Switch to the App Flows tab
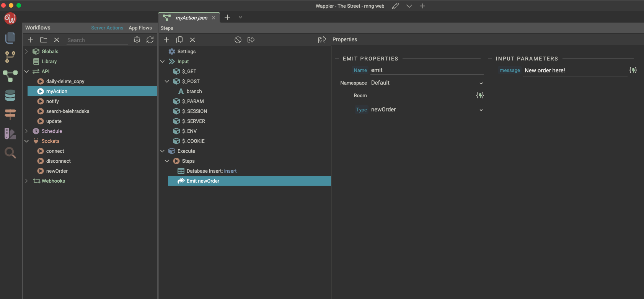The height and width of the screenshot is (299, 644). click(140, 28)
